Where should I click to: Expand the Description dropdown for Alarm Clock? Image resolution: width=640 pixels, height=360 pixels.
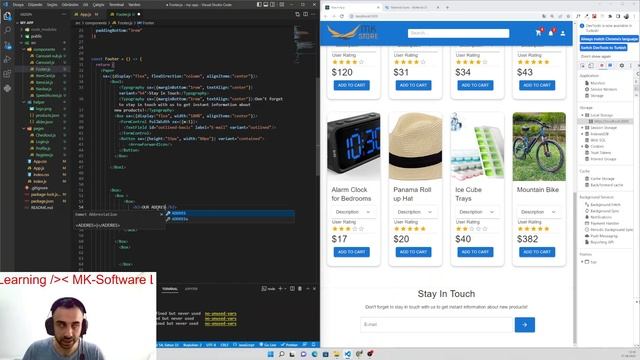(352, 212)
